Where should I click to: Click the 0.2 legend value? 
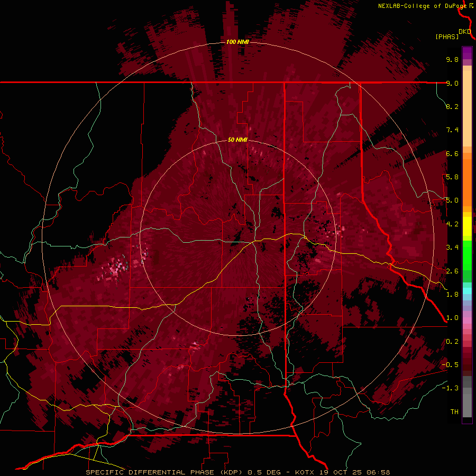[x=452, y=342]
